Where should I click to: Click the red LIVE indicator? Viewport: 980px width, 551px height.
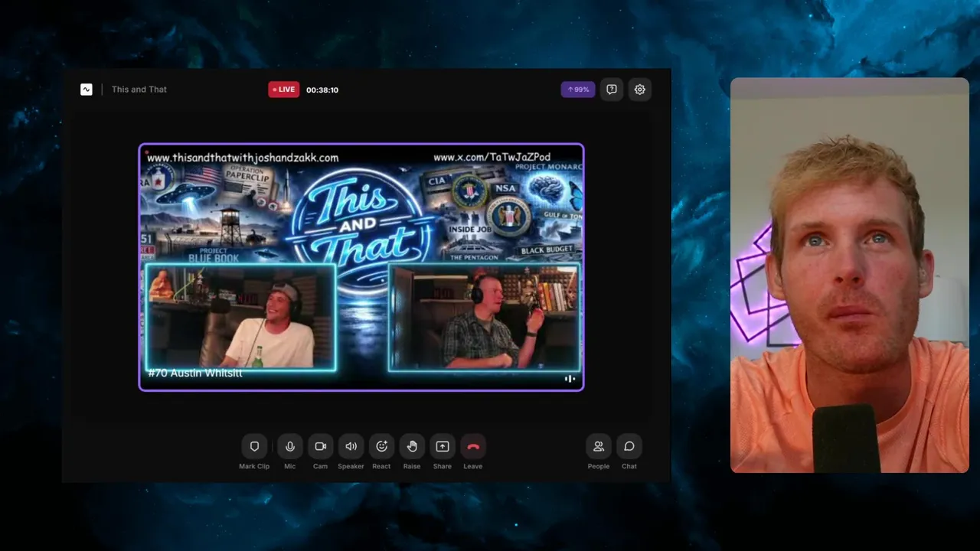(x=283, y=90)
